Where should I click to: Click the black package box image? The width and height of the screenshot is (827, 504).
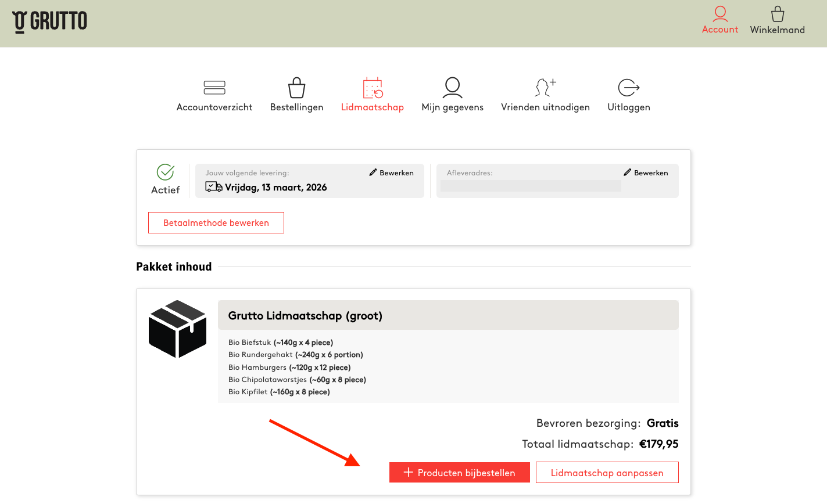[177, 329]
